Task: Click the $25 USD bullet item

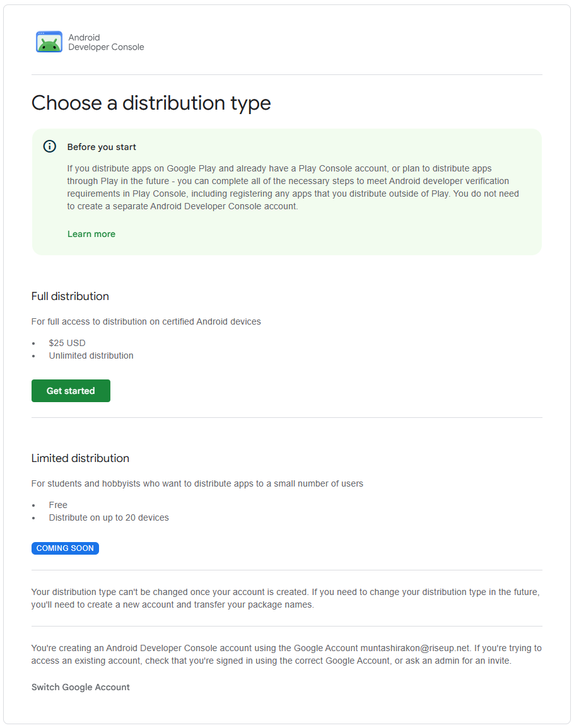Action: tap(67, 343)
